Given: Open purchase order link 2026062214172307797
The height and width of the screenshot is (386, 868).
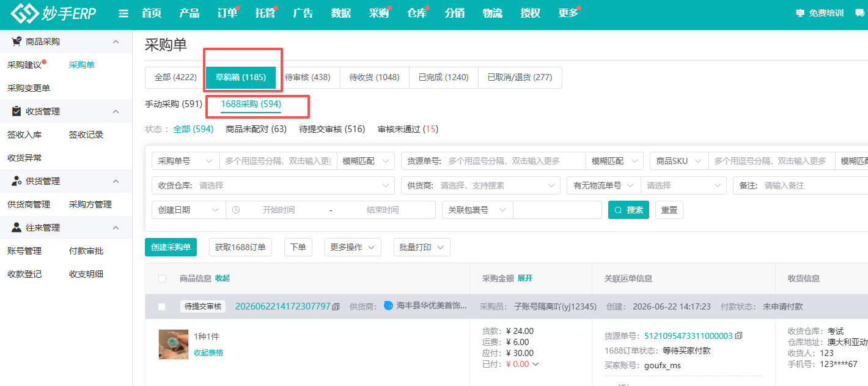Looking at the screenshot, I should 283,306.
